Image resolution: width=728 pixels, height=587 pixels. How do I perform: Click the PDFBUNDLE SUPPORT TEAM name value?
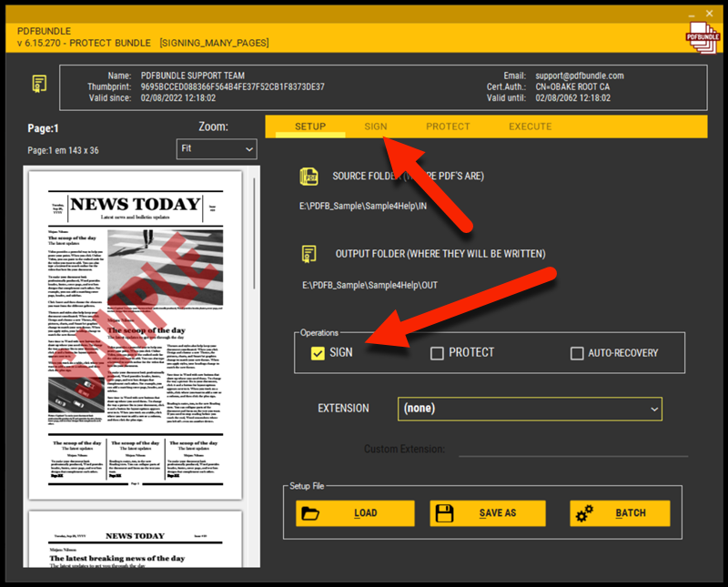193,76
